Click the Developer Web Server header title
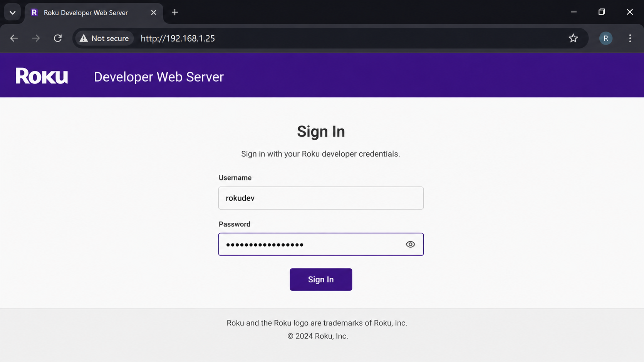The width and height of the screenshot is (644, 362). (159, 77)
